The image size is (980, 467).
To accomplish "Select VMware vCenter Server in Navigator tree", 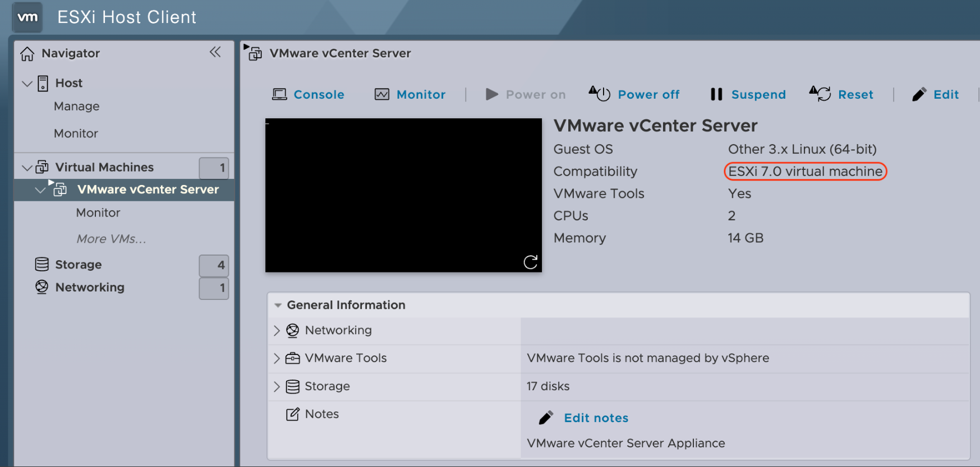I will [148, 189].
